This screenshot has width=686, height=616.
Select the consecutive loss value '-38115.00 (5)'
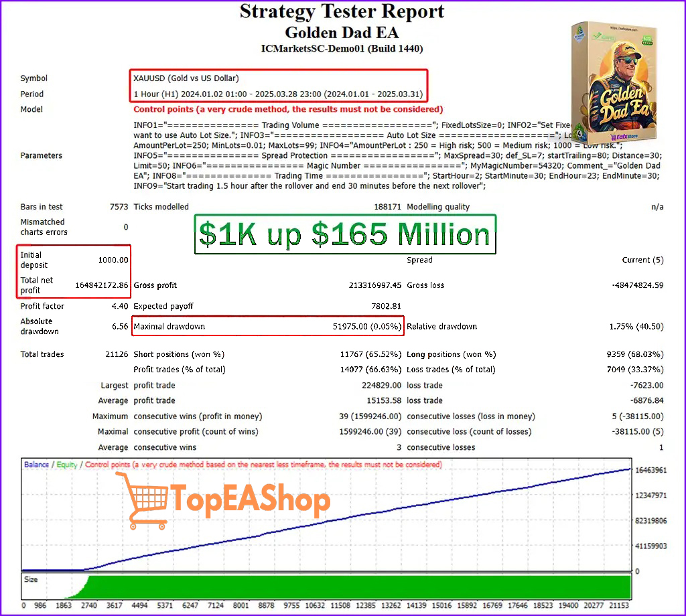[638, 431]
